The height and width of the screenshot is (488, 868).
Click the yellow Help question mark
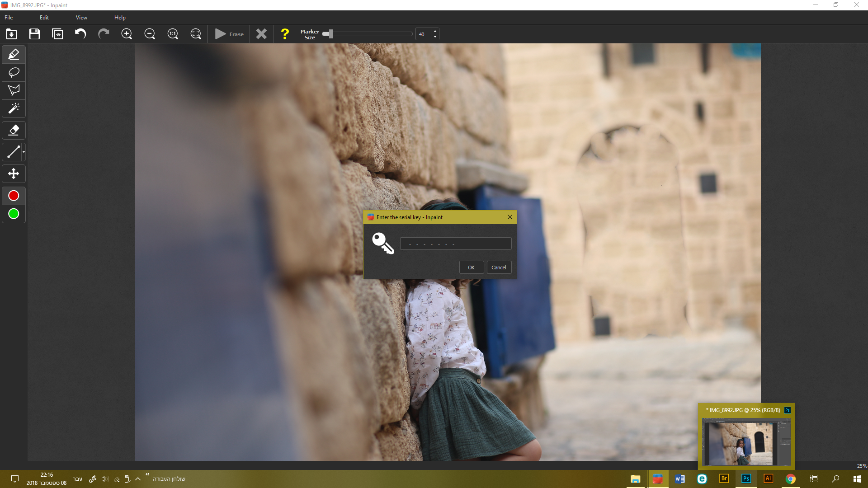285,34
